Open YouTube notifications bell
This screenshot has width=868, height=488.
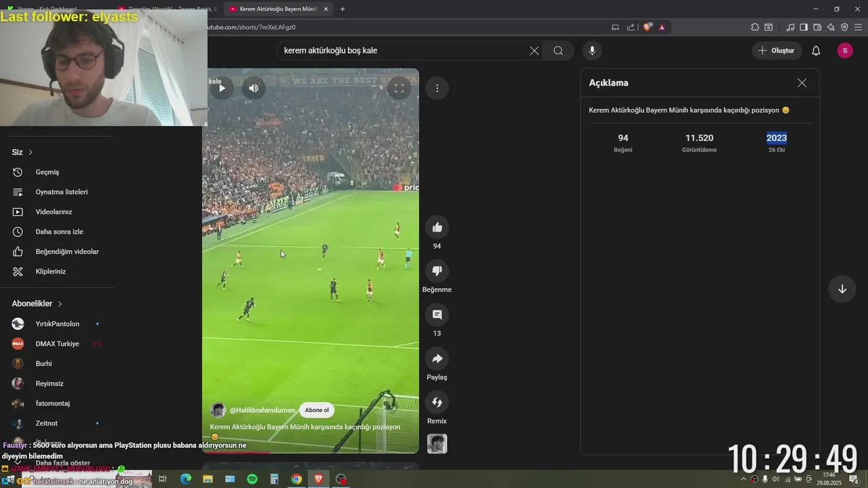[x=816, y=51]
